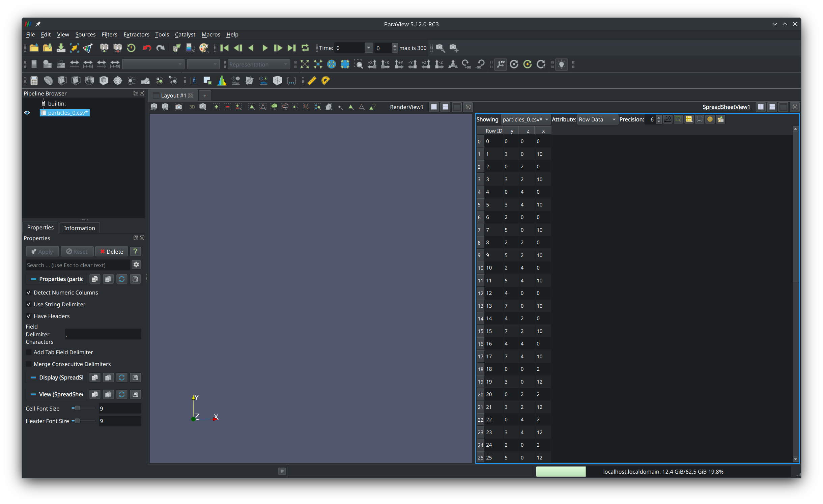Click the Delete button
The height and width of the screenshot is (504, 823).
(x=112, y=252)
